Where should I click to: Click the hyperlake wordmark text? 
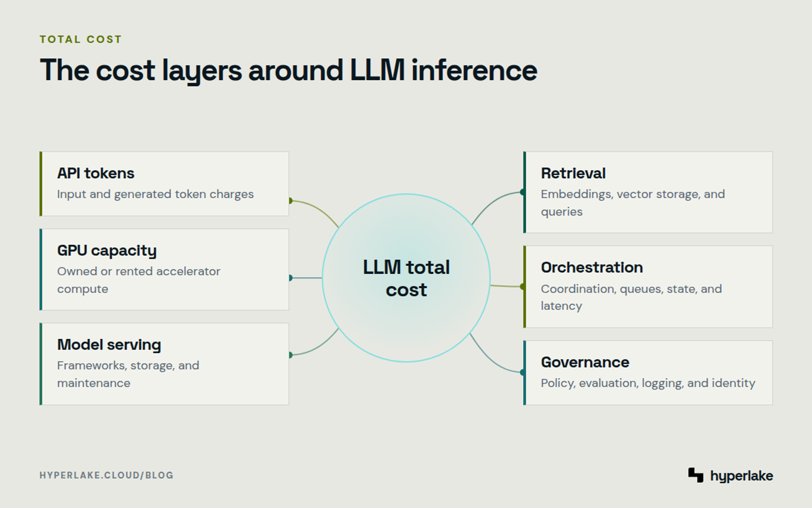pos(741,476)
